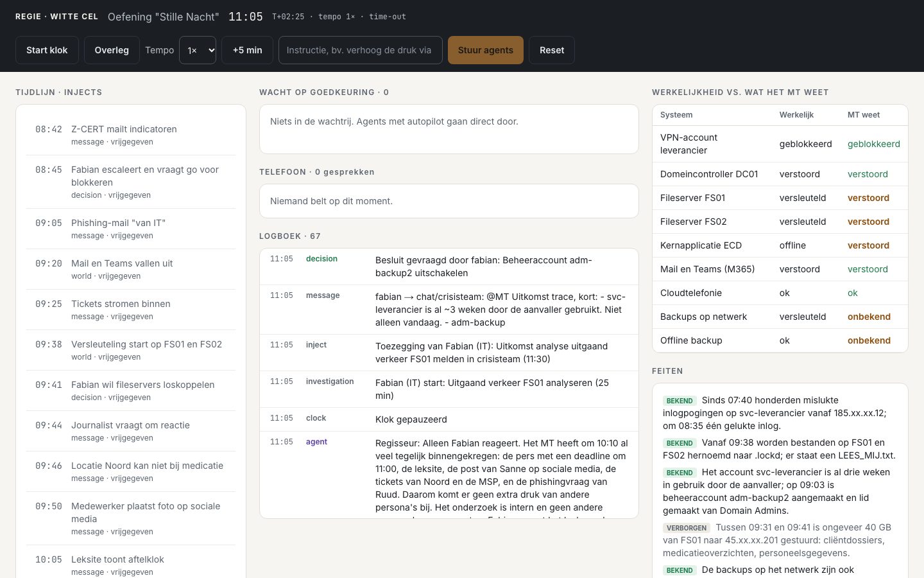Open 09:44 Journalist vraagt om reactie
Viewport: 924px width, 578px height.
pyautogui.click(x=131, y=431)
